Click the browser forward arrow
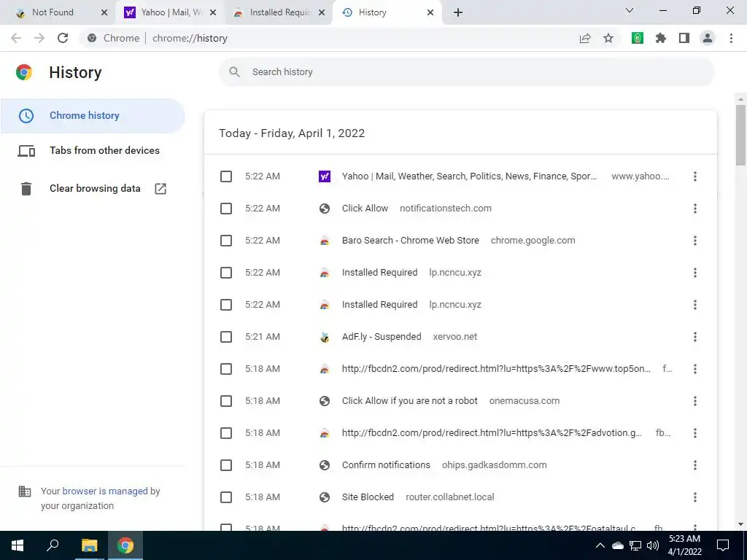The image size is (747, 560). [x=39, y=38]
